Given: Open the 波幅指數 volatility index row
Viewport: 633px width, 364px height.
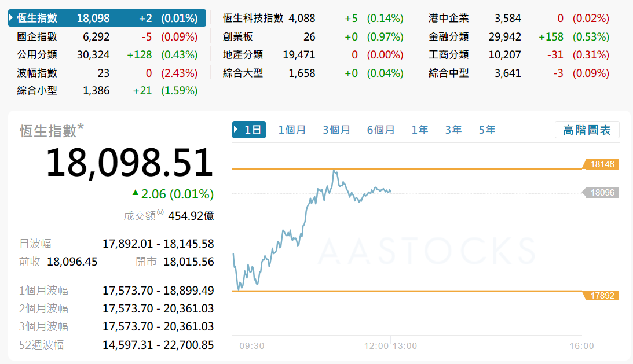Looking at the screenshot, I should tap(38, 73).
